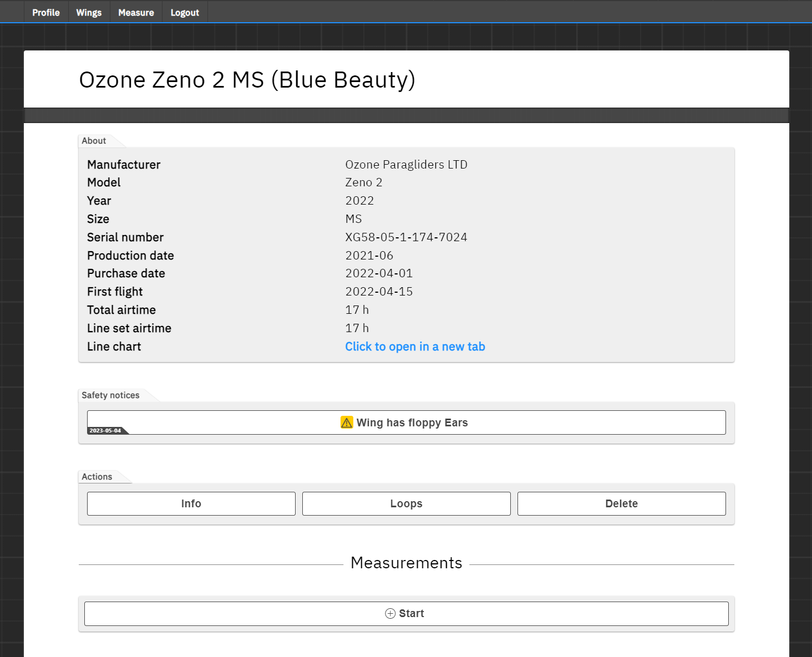Open the Profile menu item
This screenshot has height=657, width=812.
(x=46, y=12)
